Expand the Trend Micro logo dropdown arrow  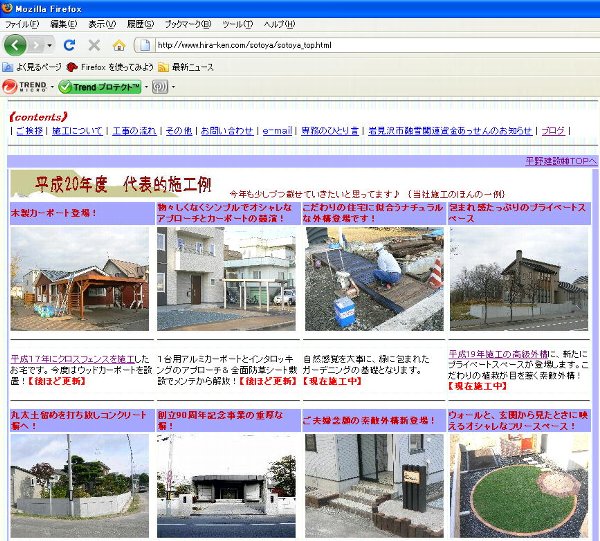point(52,87)
